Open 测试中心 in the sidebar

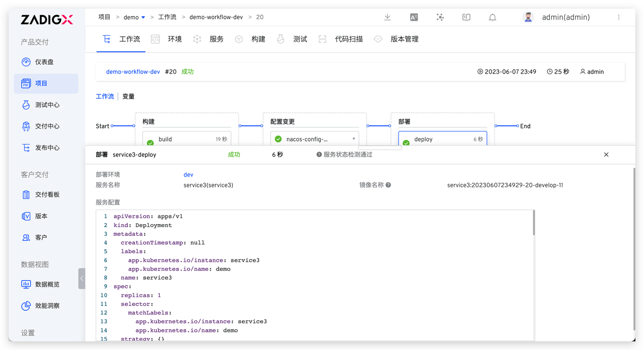tap(47, 105)
